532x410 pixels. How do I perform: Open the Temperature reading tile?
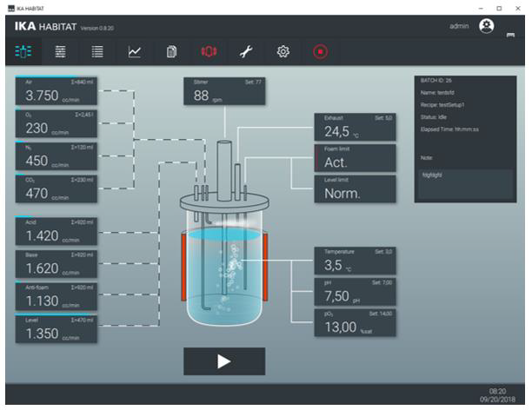355,261
